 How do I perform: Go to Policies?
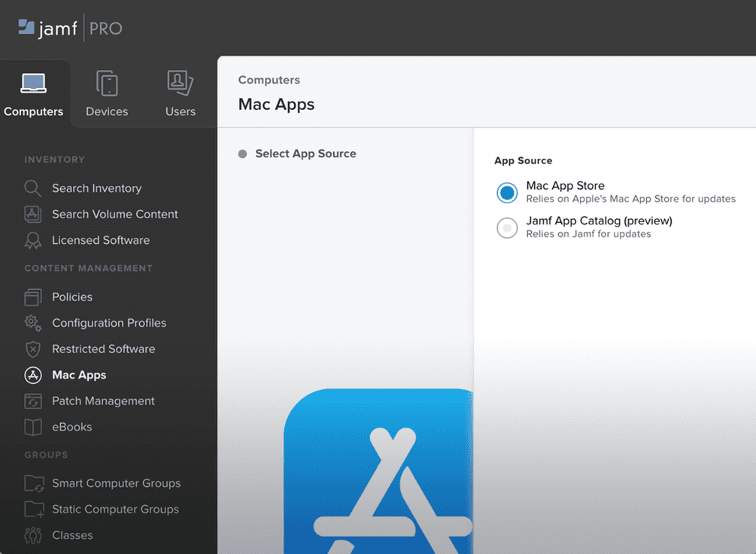click(59, 297)
